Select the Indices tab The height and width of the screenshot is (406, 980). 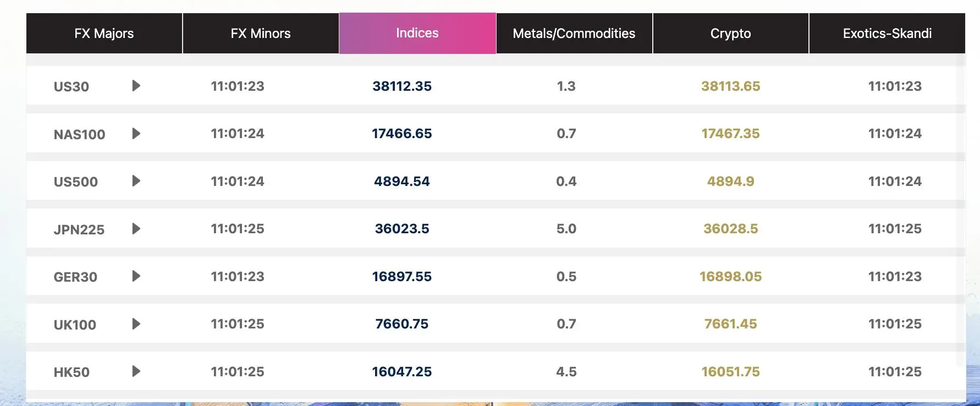click(417, 33)
